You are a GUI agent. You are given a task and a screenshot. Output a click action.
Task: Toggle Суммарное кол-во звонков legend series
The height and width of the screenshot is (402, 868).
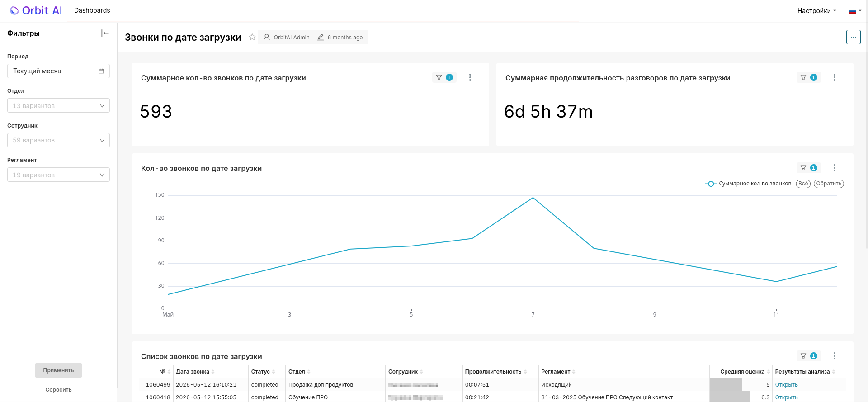point(748,184)
